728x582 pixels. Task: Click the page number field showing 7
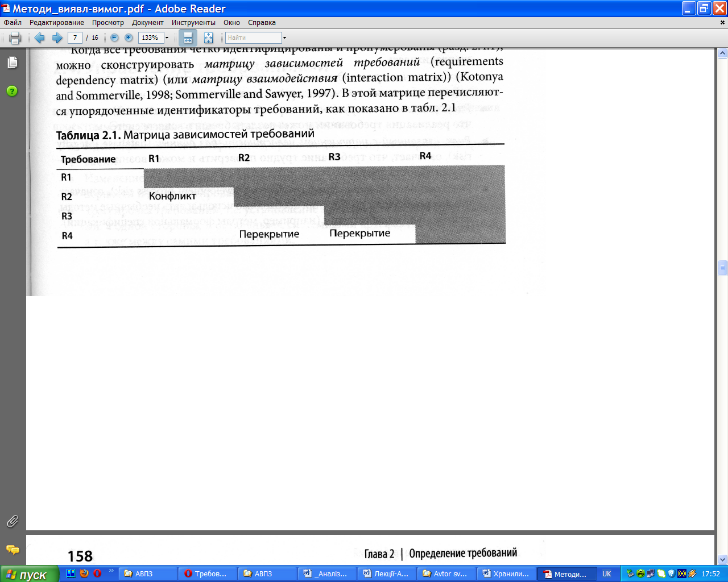[75, 38]
